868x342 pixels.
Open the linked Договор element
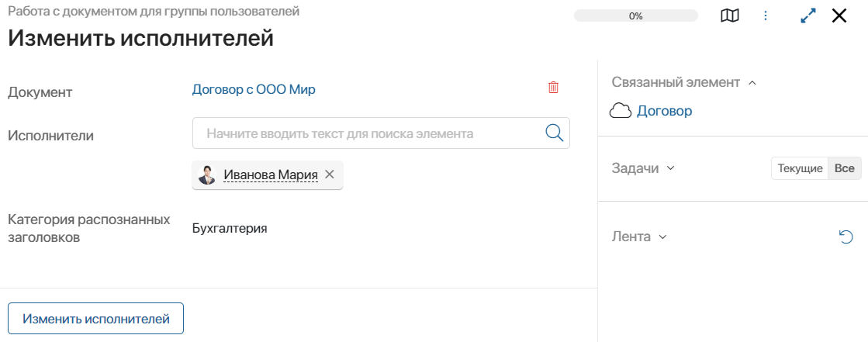point(664,111)
